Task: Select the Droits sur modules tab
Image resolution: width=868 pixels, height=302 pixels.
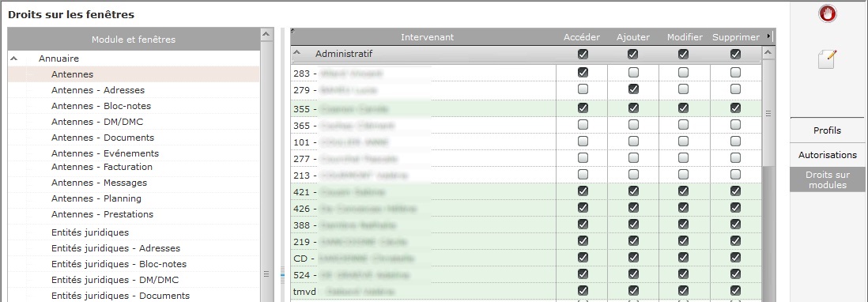Action: [827, 179]
